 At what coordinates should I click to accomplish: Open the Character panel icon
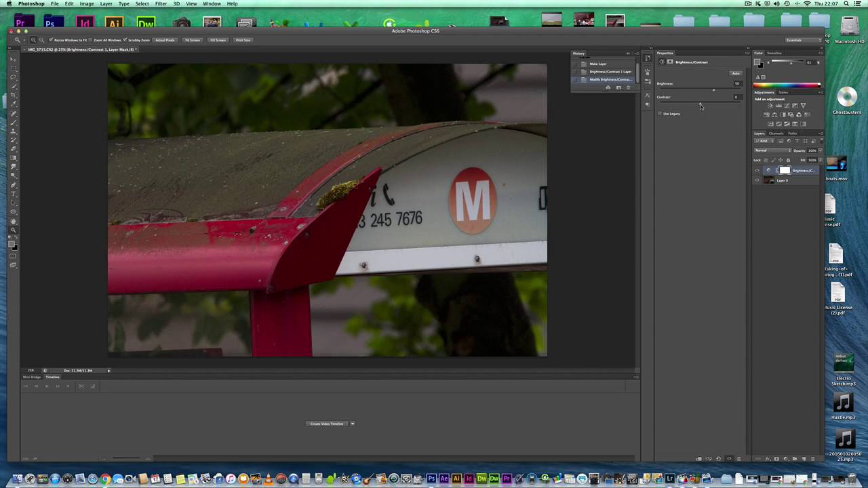pos(648,96)
